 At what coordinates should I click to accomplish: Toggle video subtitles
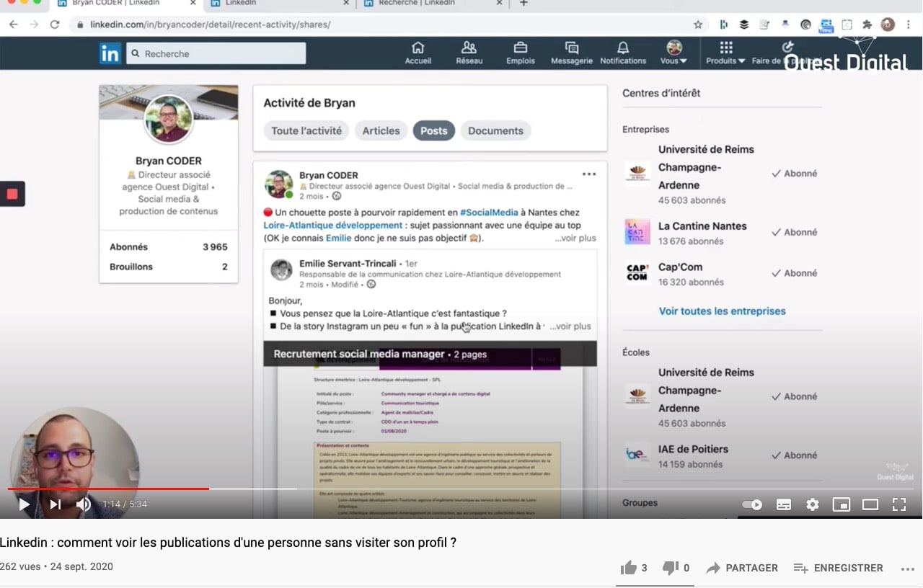click(784, 504)
